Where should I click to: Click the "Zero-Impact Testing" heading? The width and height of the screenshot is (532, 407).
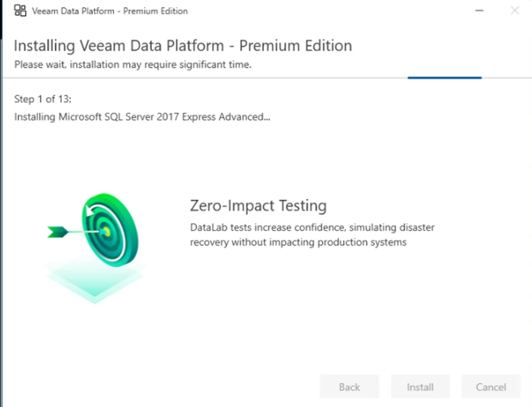(258, 206)
